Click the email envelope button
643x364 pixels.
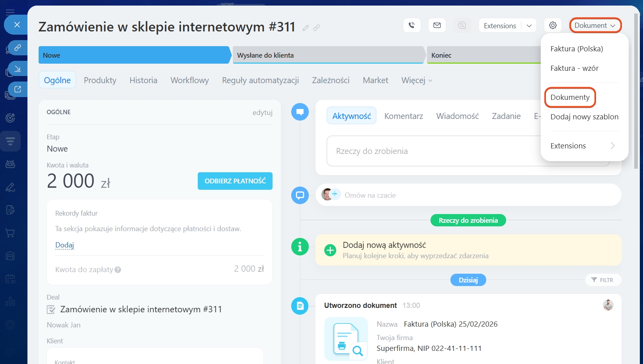[437, 25]
